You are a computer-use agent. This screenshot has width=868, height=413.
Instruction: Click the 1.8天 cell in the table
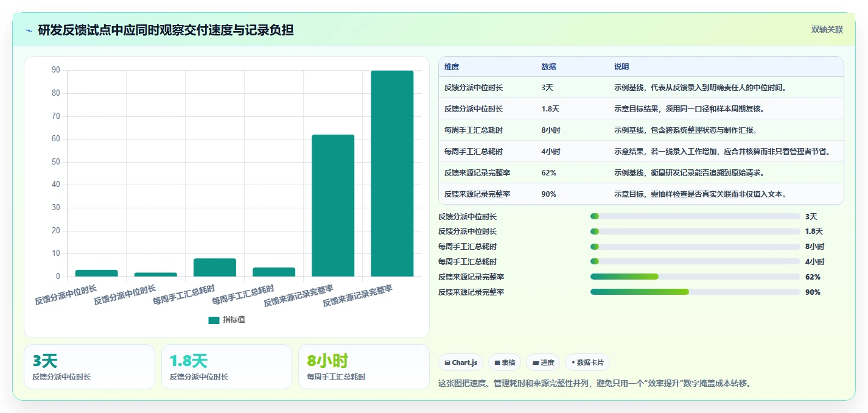pyautogui.click(x=550, y=109)
